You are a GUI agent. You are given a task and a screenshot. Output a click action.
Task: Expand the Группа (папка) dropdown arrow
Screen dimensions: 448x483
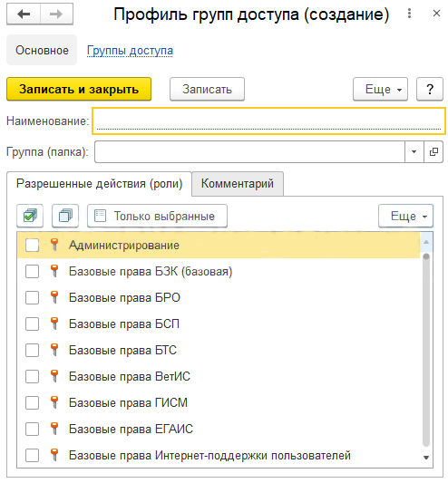point(414,151)
